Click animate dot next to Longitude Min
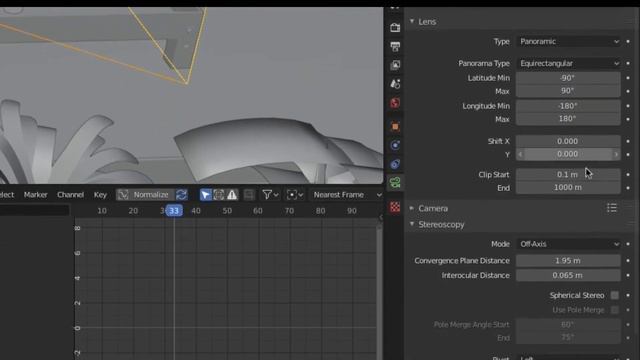640x360 pixels. point(628,106)
